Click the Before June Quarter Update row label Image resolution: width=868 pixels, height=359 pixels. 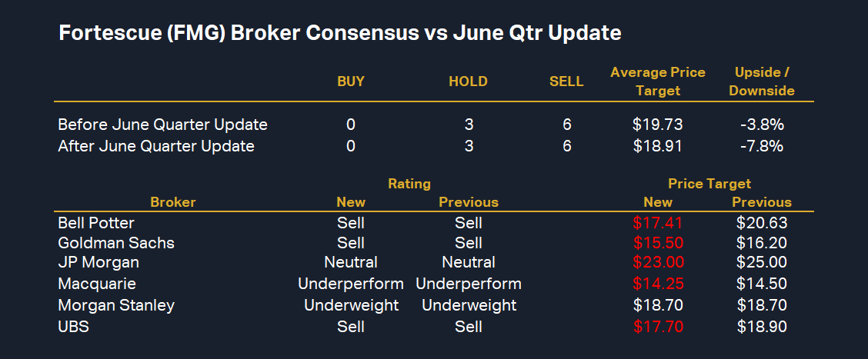pos(162,125)
